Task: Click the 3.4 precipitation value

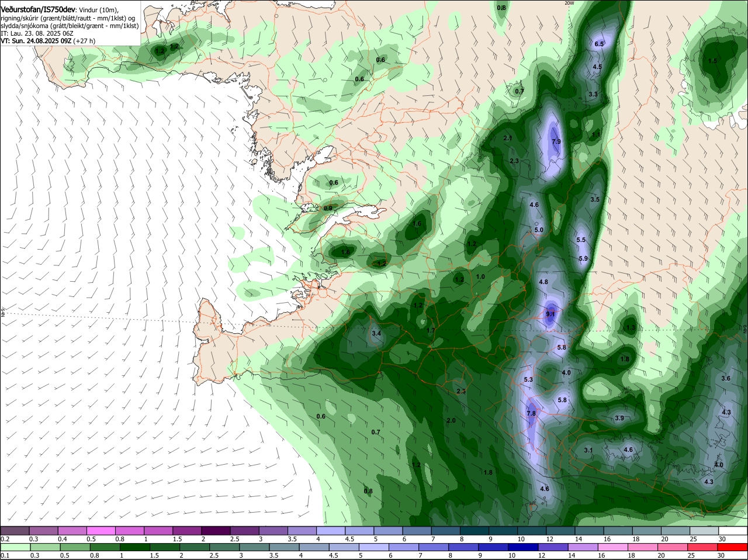Action: click(x=376, y=333)
